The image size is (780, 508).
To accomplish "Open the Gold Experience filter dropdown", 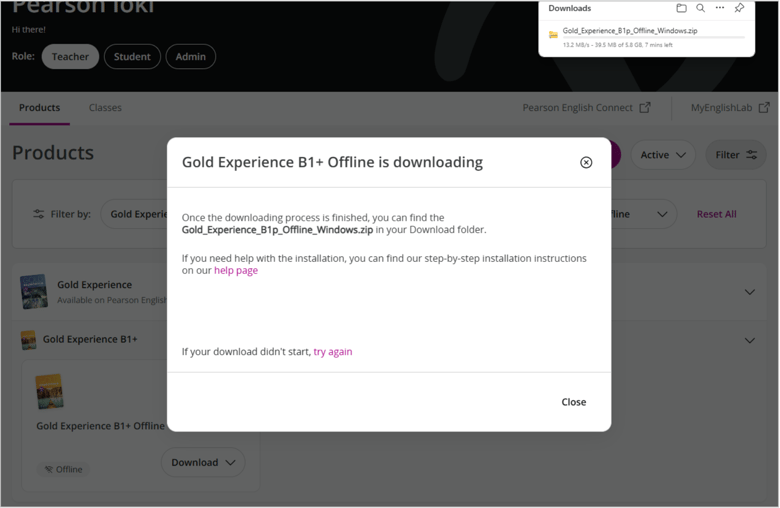I will pos(134,214).
